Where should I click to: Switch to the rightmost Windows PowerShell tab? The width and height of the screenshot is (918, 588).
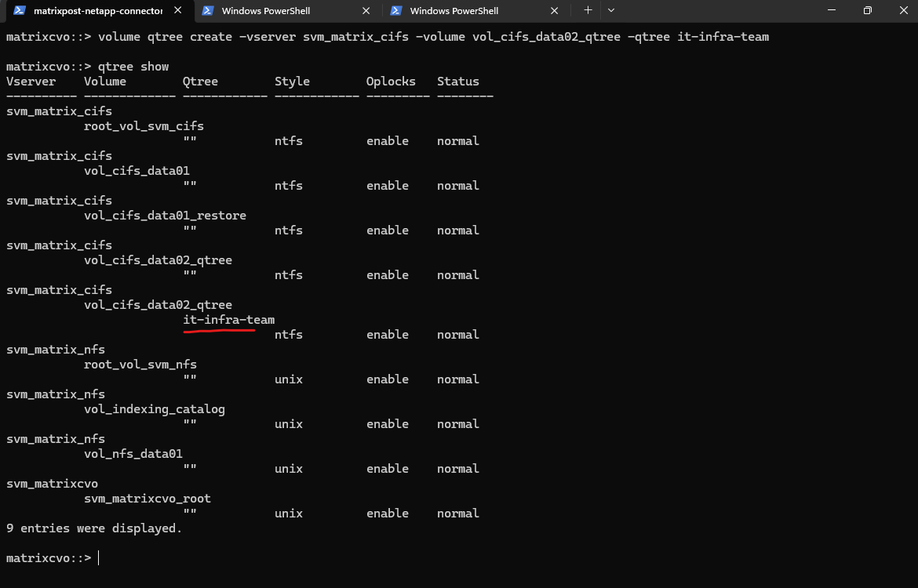(454, 11)
